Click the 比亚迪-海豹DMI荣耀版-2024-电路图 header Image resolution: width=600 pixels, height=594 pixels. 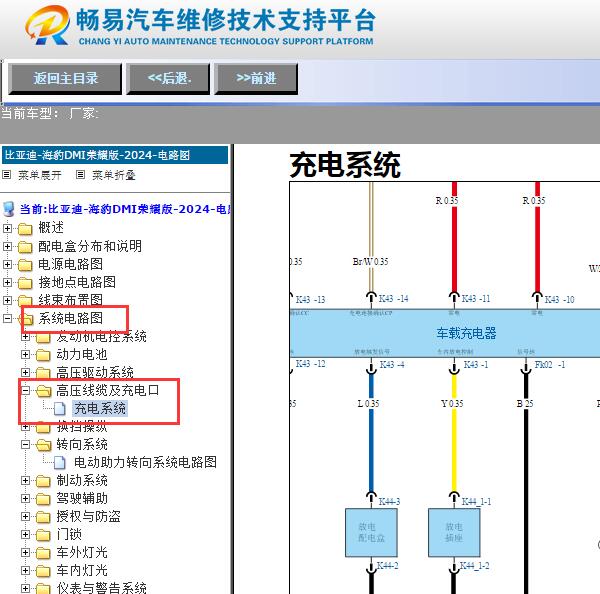pos(115,155)
